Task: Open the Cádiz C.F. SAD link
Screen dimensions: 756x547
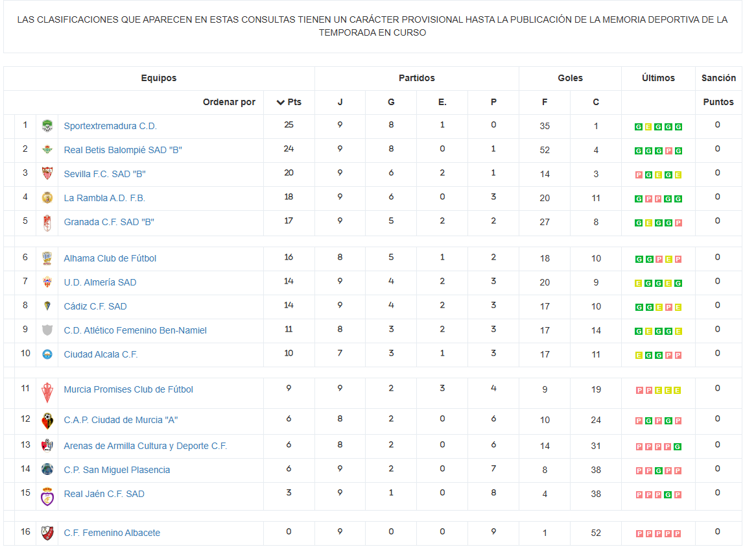Action: (x=95, y=307)
